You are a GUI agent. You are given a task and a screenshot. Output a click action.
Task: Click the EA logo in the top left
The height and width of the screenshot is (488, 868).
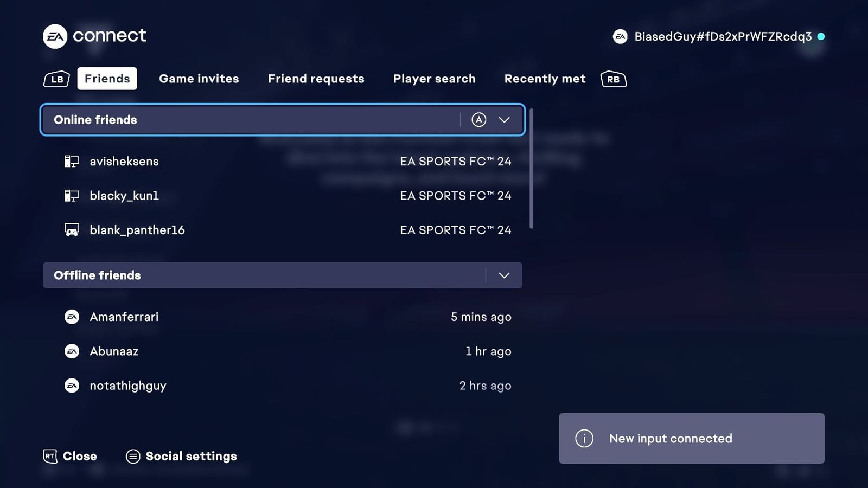point(54,36)
